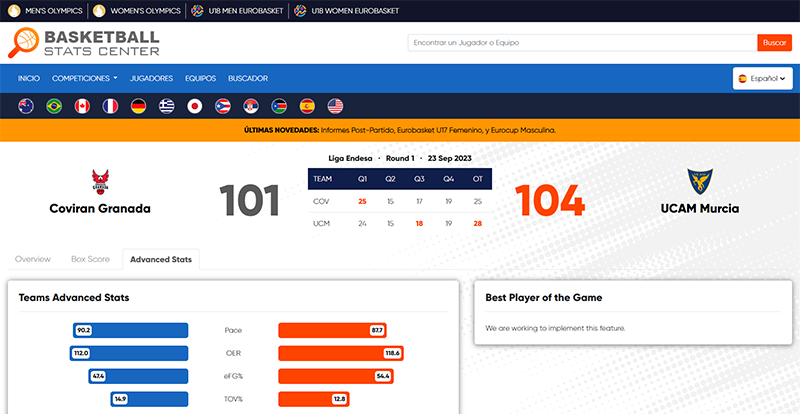The height and width of the screenshot is (414, 800).
Task: Click the orange Pace bar showing 87.7
Action: point(332,330)
